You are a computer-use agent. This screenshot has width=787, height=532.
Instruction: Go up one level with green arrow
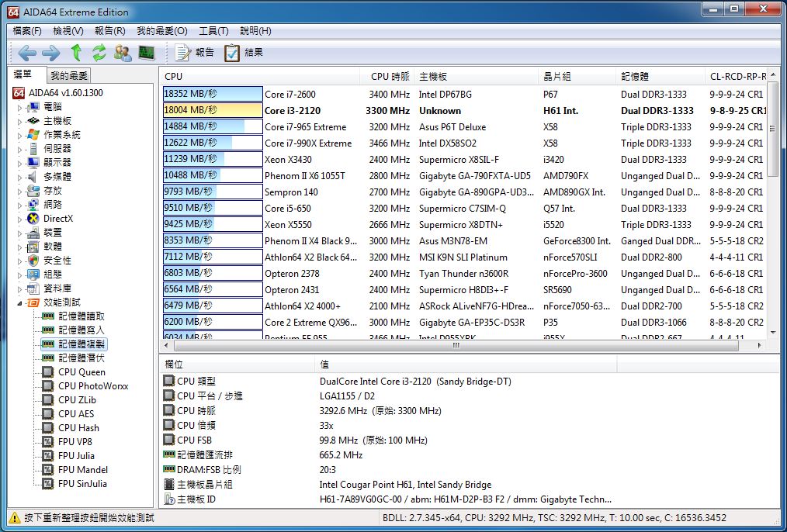tap(76, 53)
